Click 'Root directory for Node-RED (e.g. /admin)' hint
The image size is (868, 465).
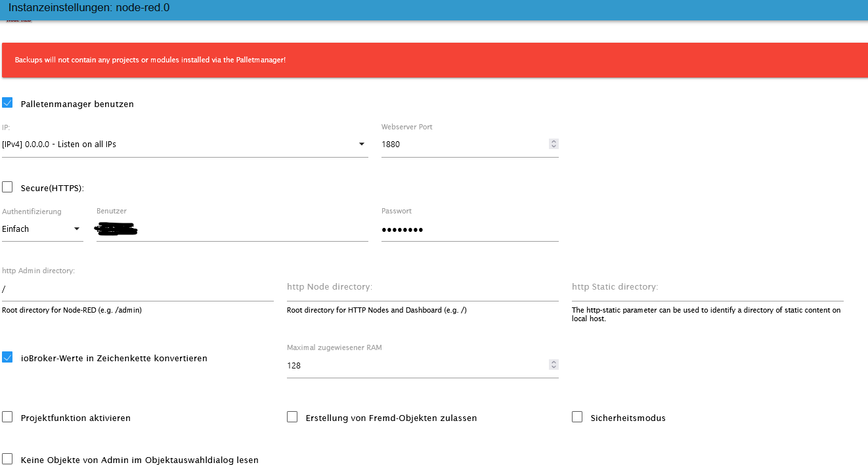pos(72,310)
